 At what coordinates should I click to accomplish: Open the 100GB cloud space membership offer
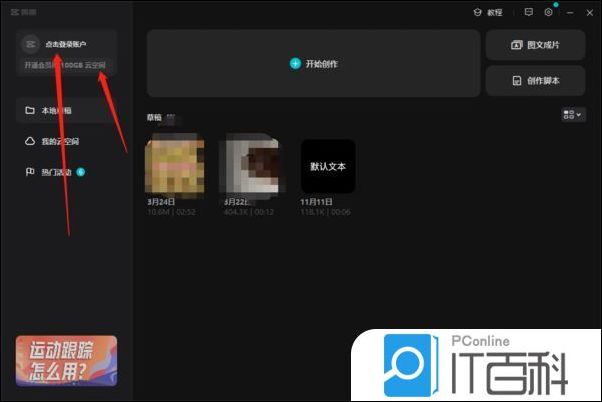pyautogui.click(x=65, y=65)
